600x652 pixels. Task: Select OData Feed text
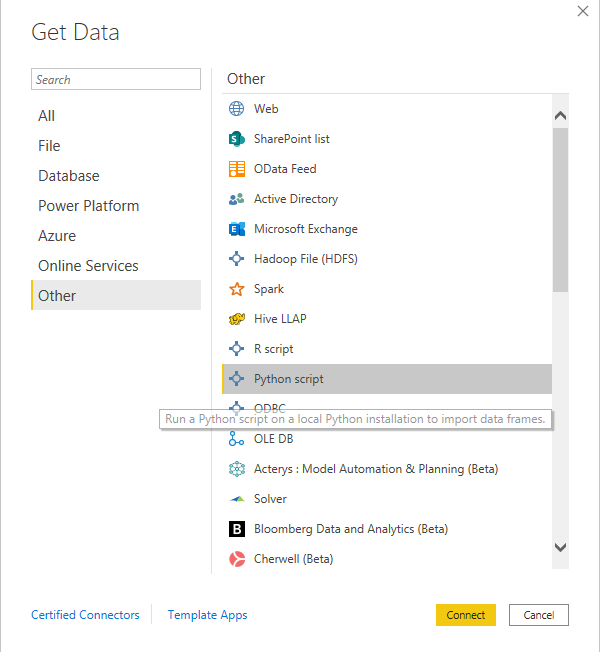285,169
